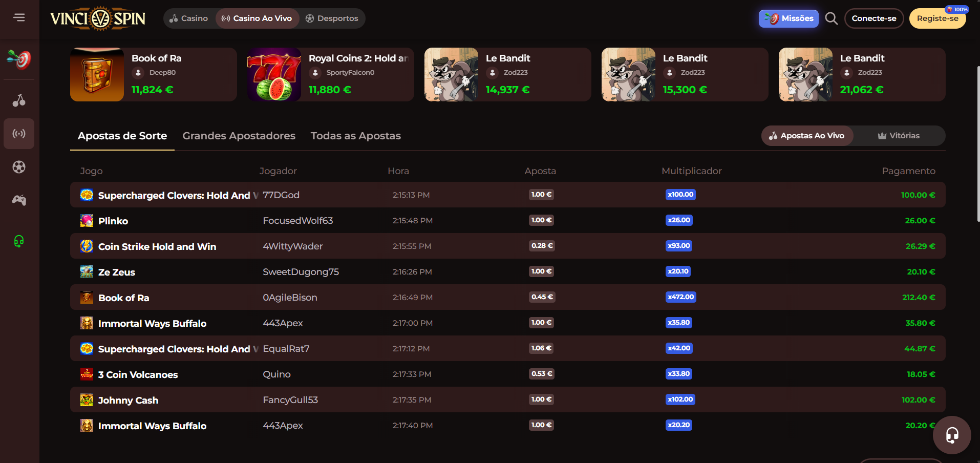The image size is (980, 463).
Task: Open the Johnny Cash game link
Action: pos(128,400)
